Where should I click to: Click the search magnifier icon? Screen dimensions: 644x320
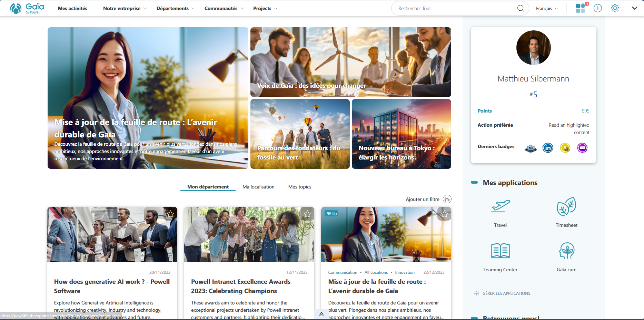point(521,8)
